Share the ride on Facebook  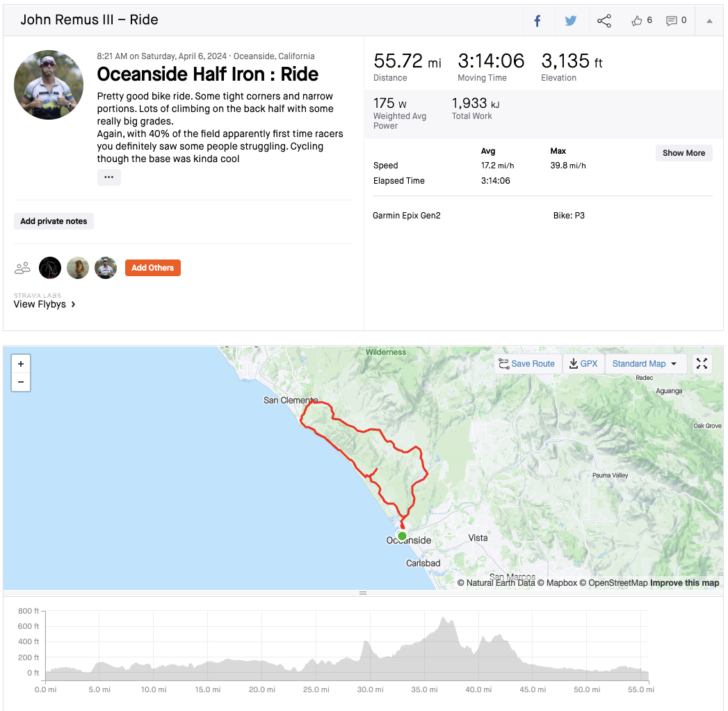point(537,21)
